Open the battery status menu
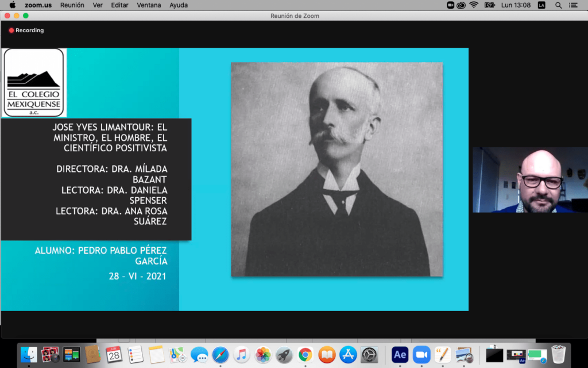Image resolution: width=588 pixels, height=368 pixels. (x=489, y=5)
